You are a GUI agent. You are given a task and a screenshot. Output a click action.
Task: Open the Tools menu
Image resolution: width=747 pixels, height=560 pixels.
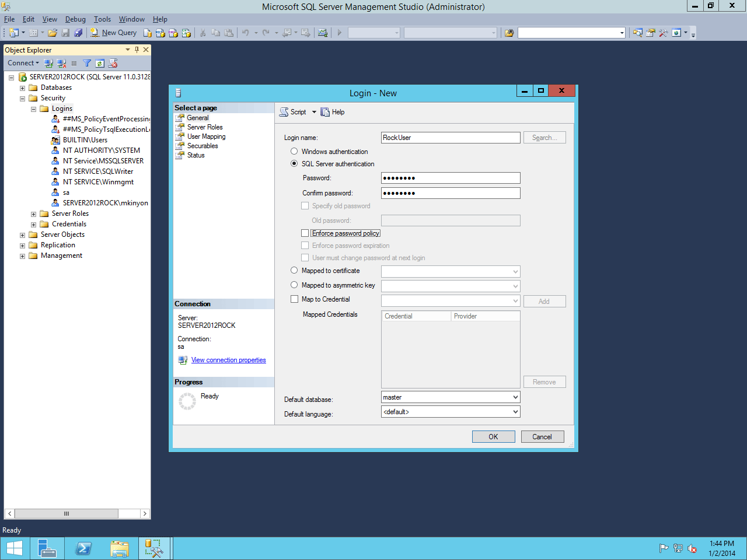[x=102, y=19]
